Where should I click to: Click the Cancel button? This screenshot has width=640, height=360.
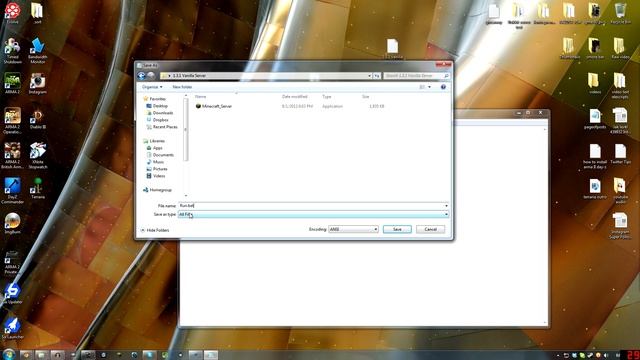430,229
